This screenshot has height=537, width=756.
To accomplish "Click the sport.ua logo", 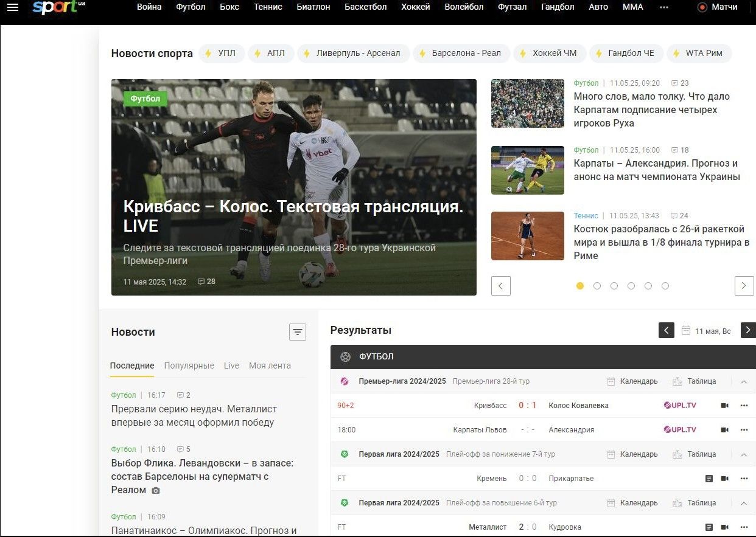I will click(59, 7).
